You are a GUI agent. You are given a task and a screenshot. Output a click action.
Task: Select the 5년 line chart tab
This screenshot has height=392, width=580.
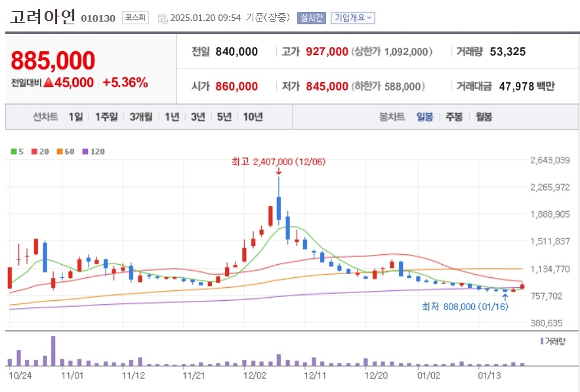(x=224, y=117)
